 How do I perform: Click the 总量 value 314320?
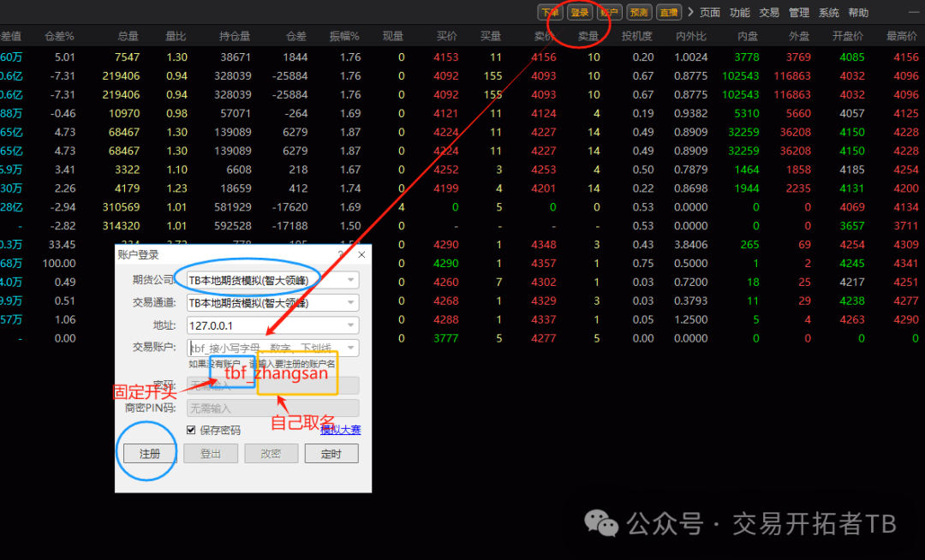[x=121, y=226]
